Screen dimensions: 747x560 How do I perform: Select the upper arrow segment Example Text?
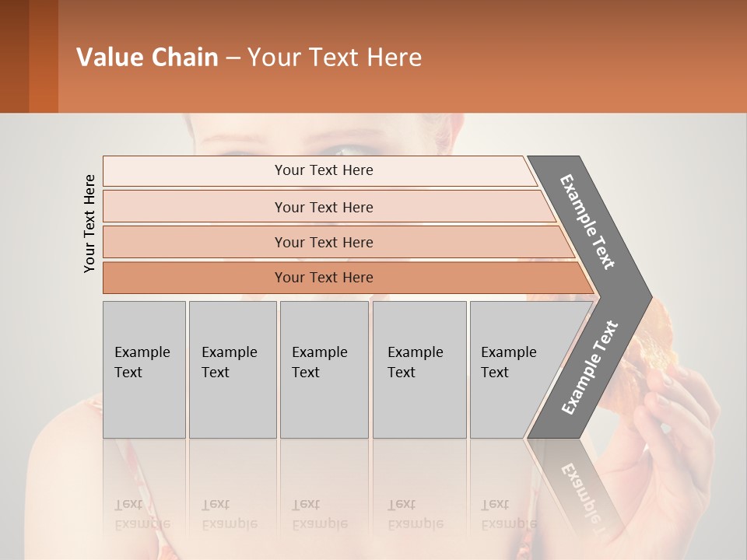pyautogui.click(x=587, y=222)
